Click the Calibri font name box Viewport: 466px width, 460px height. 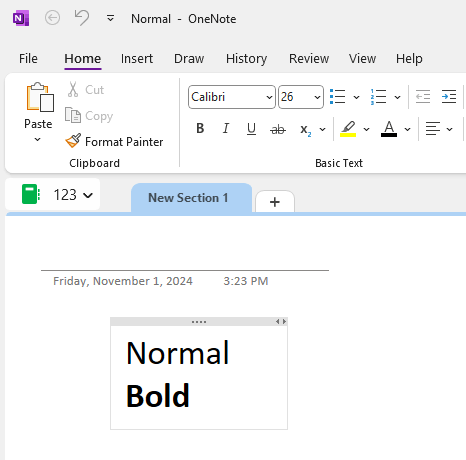click(x=227, y=97)
